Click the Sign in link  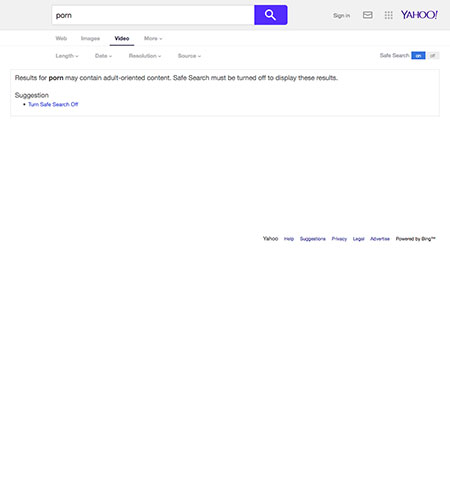click(342, 15)
